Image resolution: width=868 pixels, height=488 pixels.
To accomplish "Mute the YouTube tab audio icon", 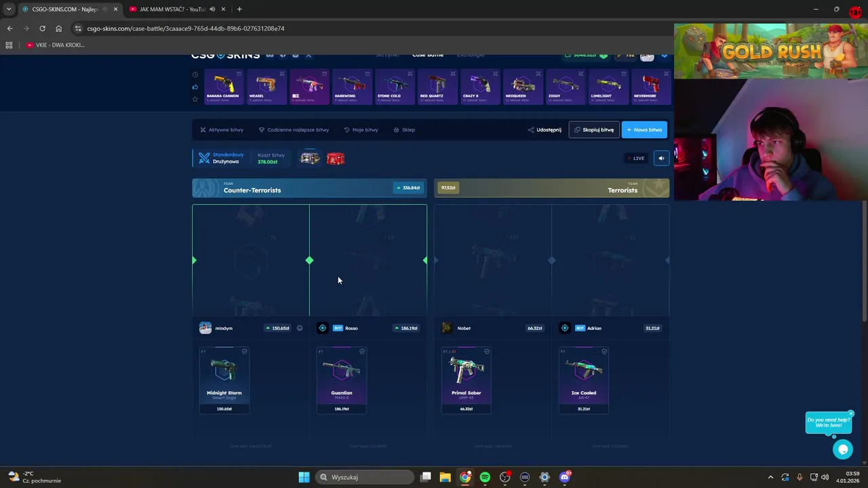I will [212, 9].
